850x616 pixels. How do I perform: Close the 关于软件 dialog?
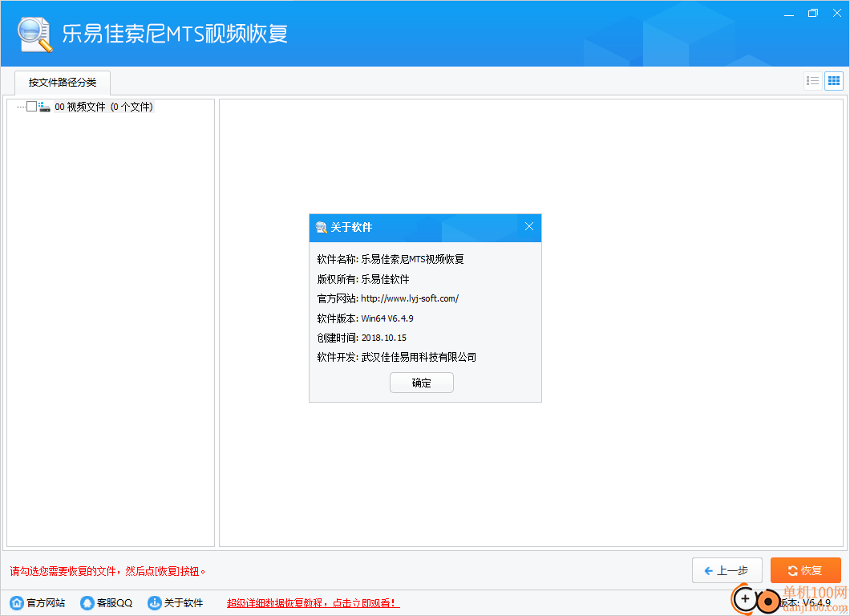(529, 227)
